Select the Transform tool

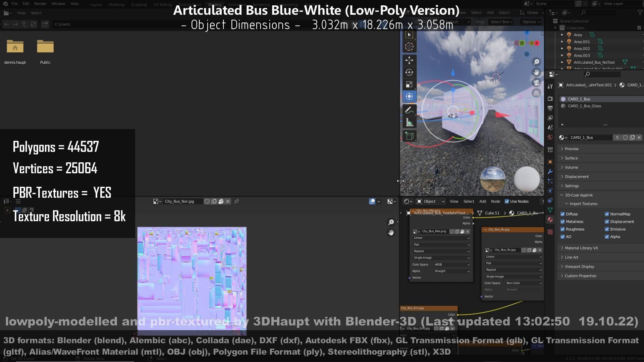(x=409, y=97)
